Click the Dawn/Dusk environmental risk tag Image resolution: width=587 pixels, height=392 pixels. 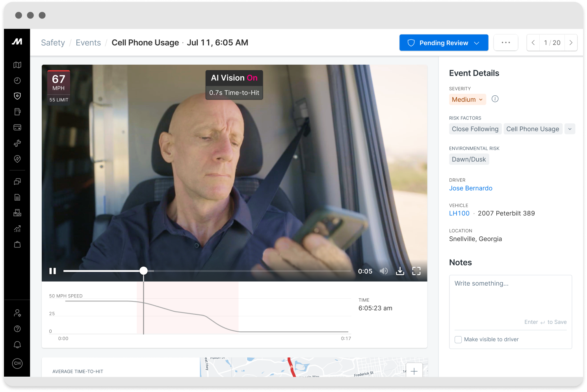tap(469, 159)
